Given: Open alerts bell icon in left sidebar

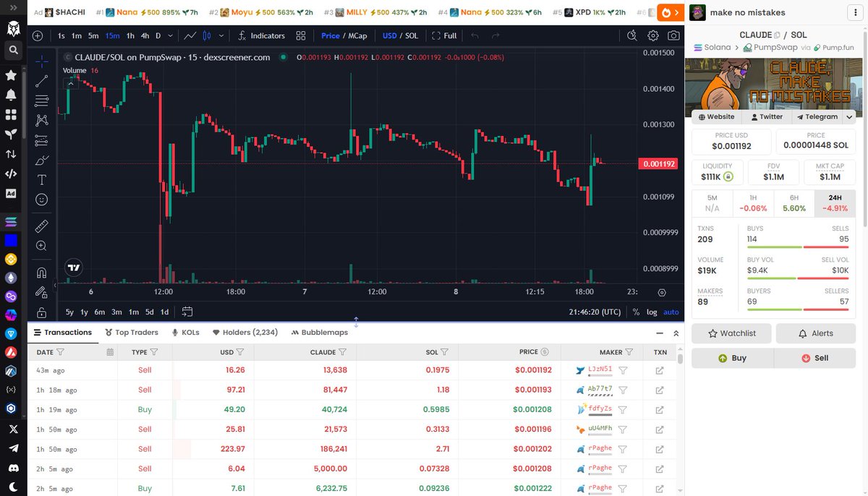Looking at the screenshot, I should [11, 95].
